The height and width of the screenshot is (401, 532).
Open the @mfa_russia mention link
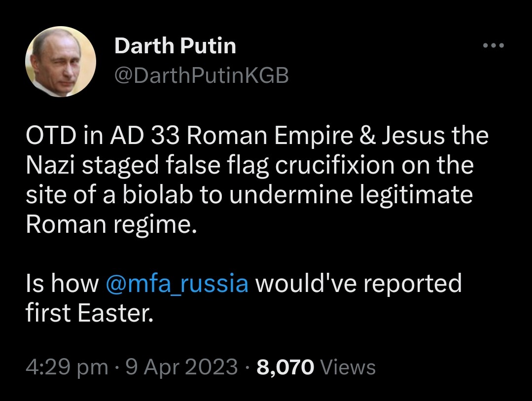pyautogui.click(x=177, y=284)
